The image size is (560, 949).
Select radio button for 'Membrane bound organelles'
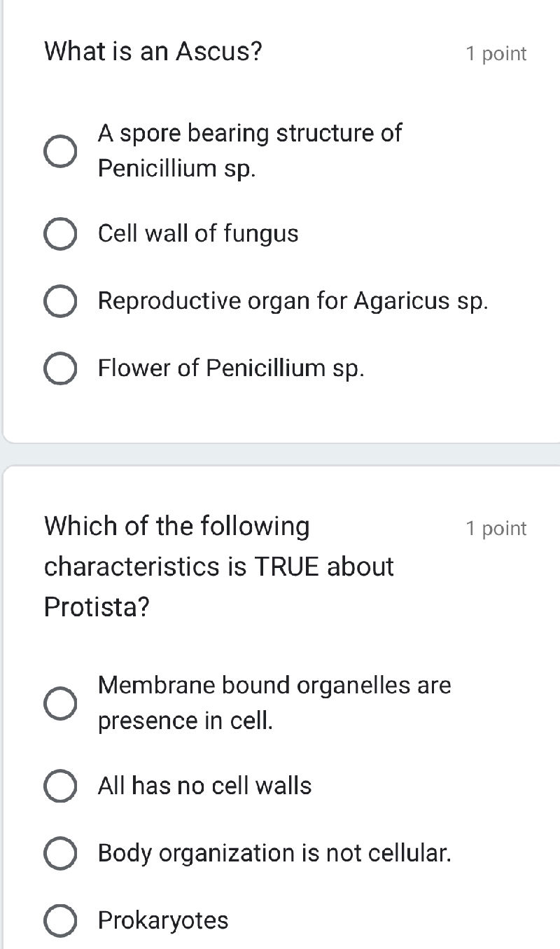pos(61,703)
